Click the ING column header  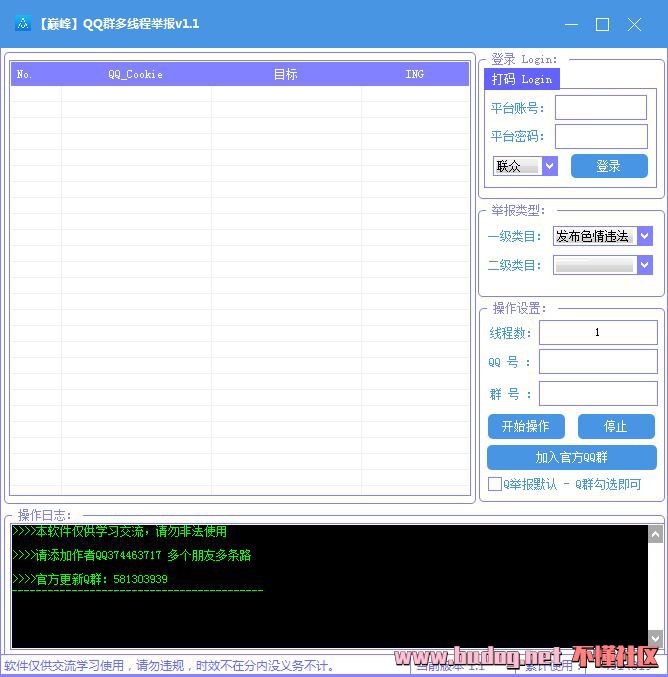click(x=415, y=74)
